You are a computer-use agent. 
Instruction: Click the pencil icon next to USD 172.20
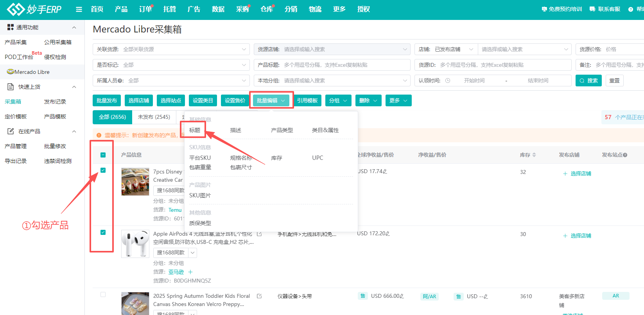pos(387,234)
